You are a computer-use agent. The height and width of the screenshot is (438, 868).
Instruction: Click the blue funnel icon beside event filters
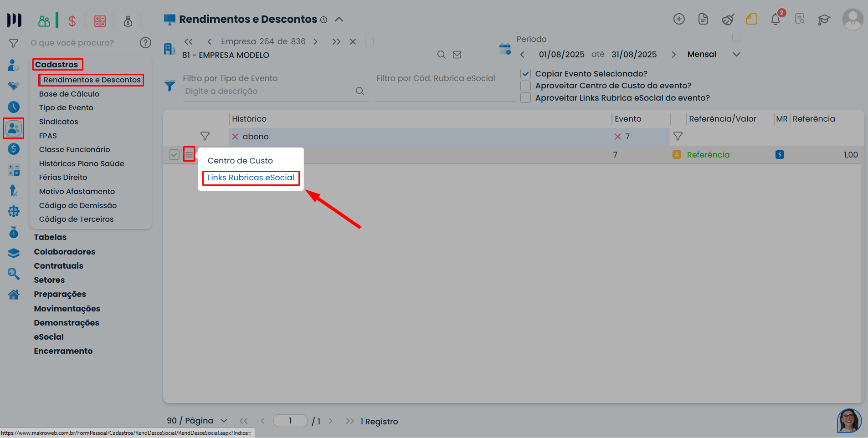tap(170, 86)
